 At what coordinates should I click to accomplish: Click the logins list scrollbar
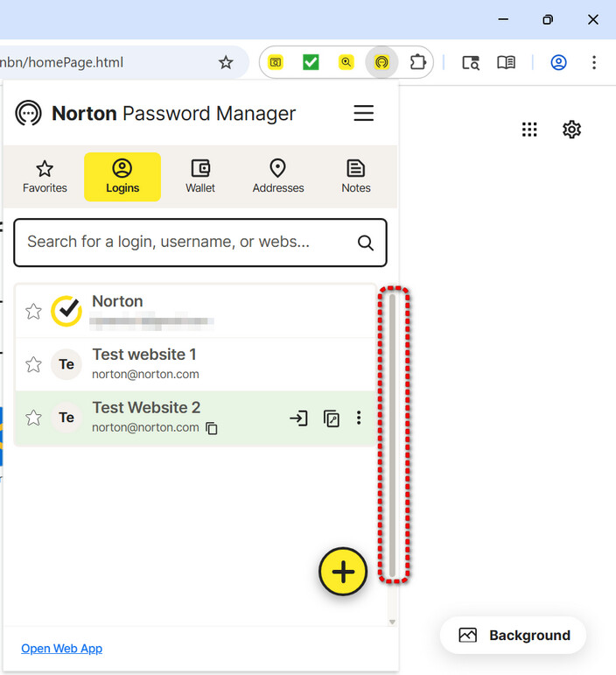click(x=393, y=433)
